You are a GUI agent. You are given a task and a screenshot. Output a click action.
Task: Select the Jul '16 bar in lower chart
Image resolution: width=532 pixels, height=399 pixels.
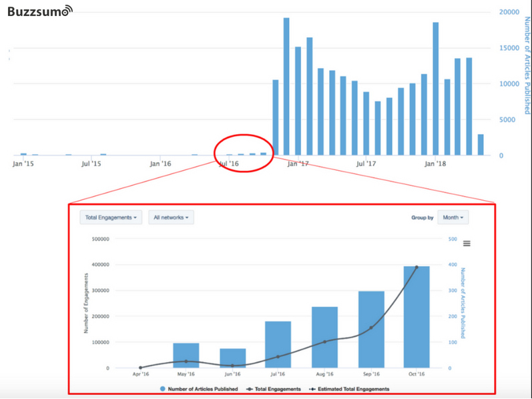click(278, 344)
